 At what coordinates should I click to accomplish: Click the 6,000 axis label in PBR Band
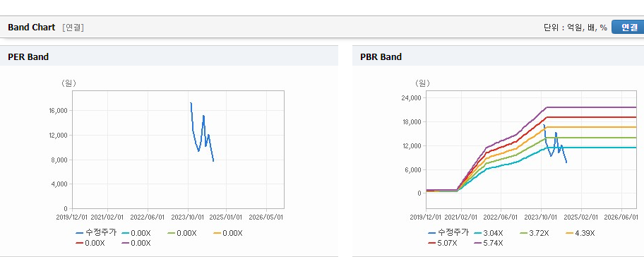coord(414,170)
